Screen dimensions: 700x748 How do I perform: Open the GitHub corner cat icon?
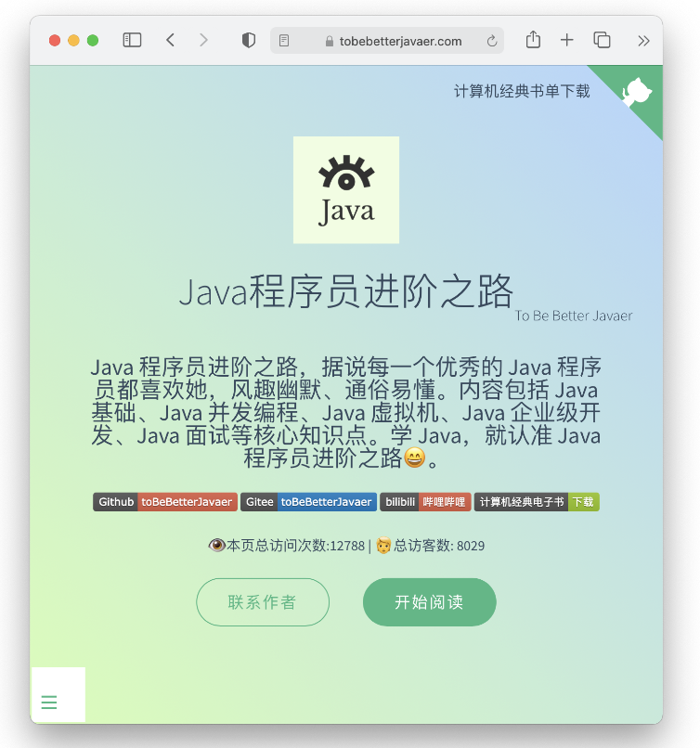click(x=637, y=92)
